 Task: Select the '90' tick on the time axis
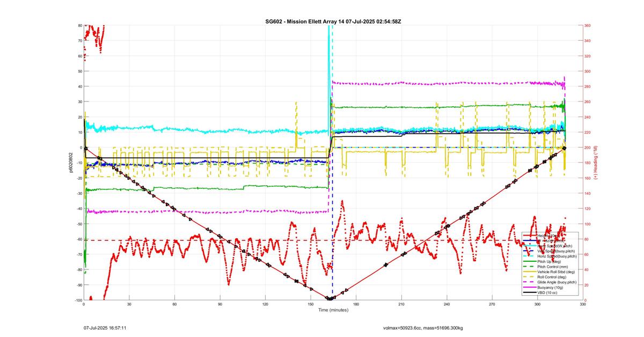(x=219, y=304)
